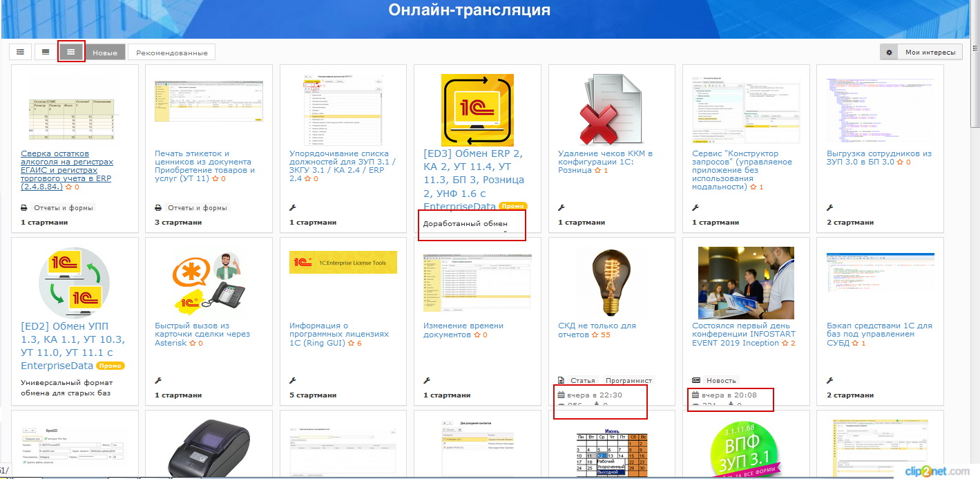
Task: Open the ВПФ ЗУП 3.1 green thumbnail
Action: click(745, 449)
